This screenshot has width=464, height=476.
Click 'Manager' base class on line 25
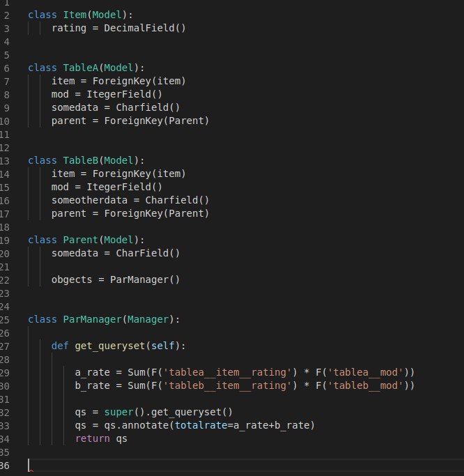point(148,319)
